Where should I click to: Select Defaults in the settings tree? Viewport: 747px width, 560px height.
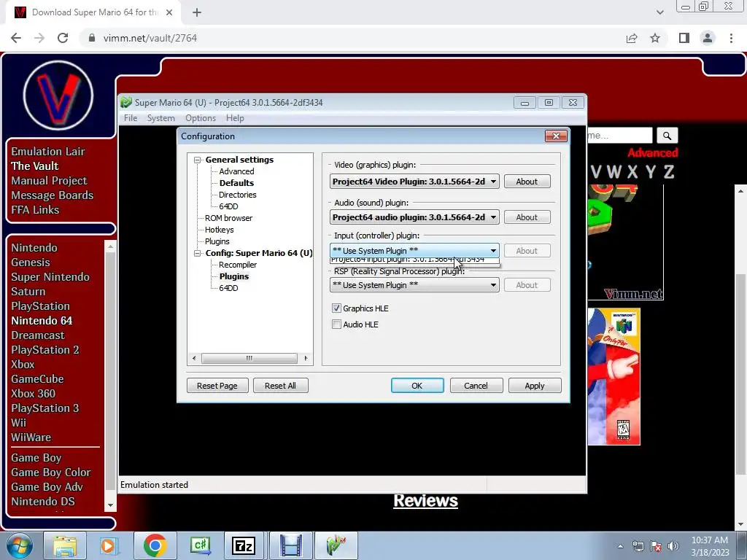click(x=236, y=183)
